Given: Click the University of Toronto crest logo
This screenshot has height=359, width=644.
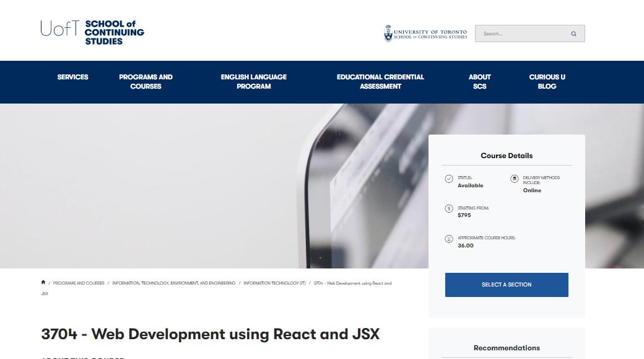Looking at the screenshot, I should [x=425, y=33].
